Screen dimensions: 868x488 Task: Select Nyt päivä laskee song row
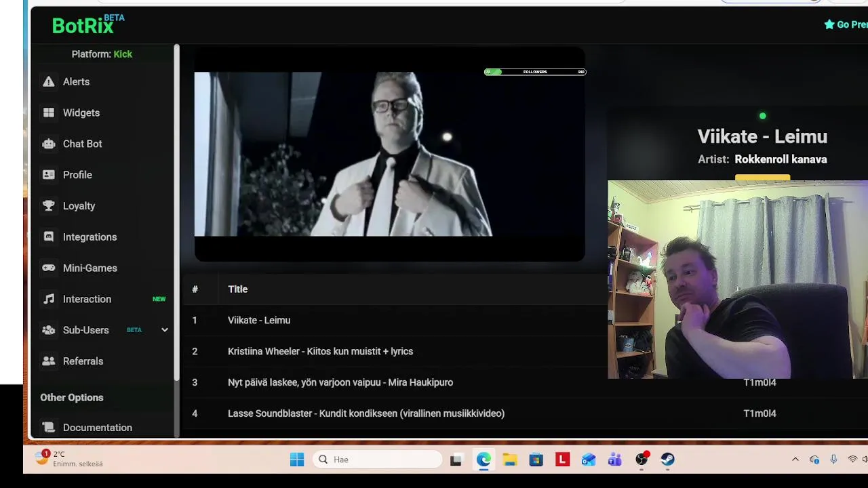pos(340,382)
